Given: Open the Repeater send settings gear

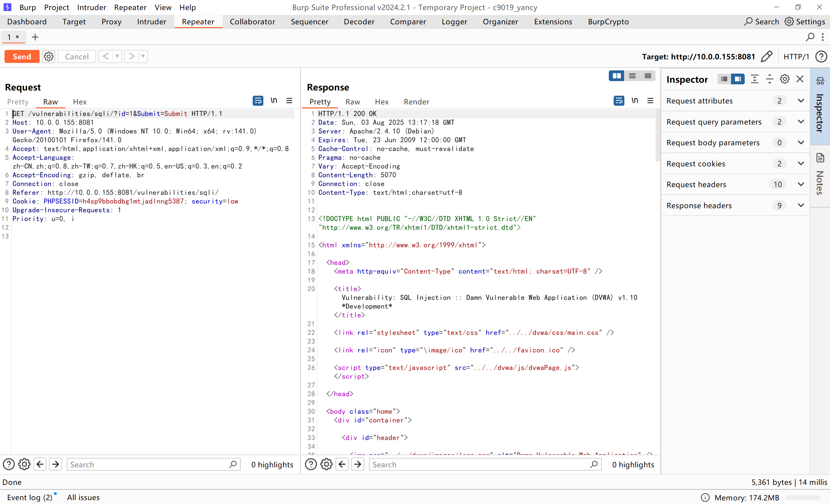Looking at the screenshot, I should [x=49, y=56].
